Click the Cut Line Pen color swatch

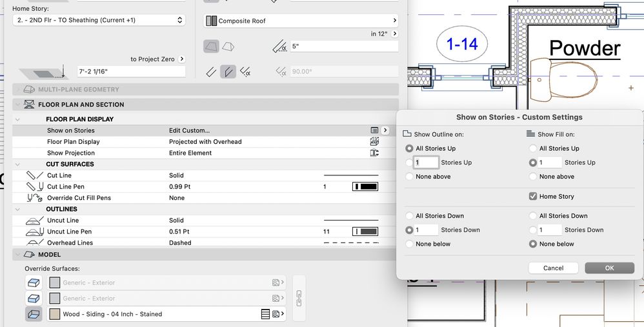[365, 186]
